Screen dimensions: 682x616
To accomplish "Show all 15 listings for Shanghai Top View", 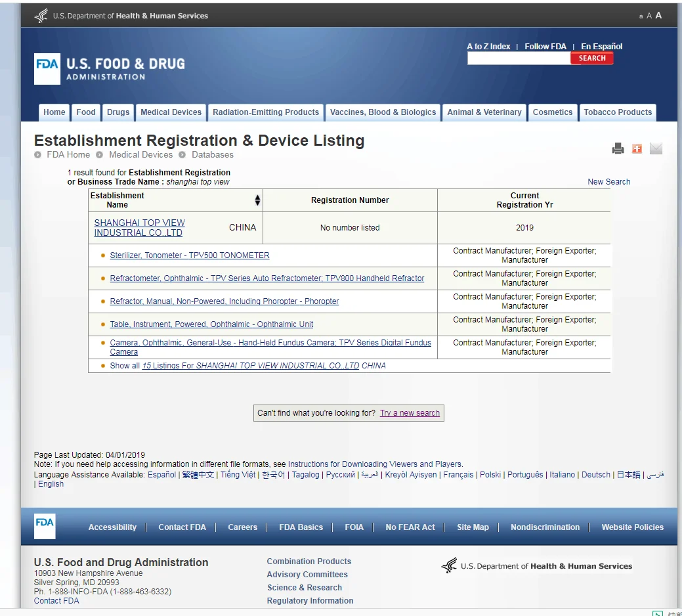I will point(251,366).
